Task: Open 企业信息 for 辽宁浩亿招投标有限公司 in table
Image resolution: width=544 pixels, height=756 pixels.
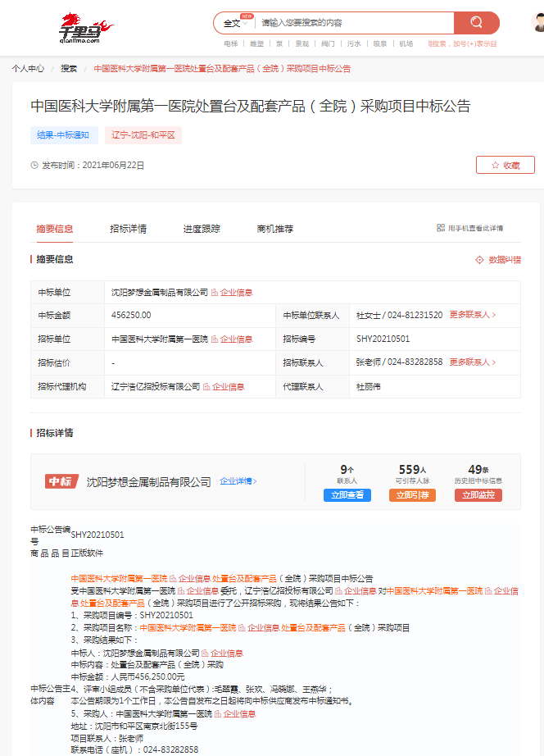Action: (224, 387)
